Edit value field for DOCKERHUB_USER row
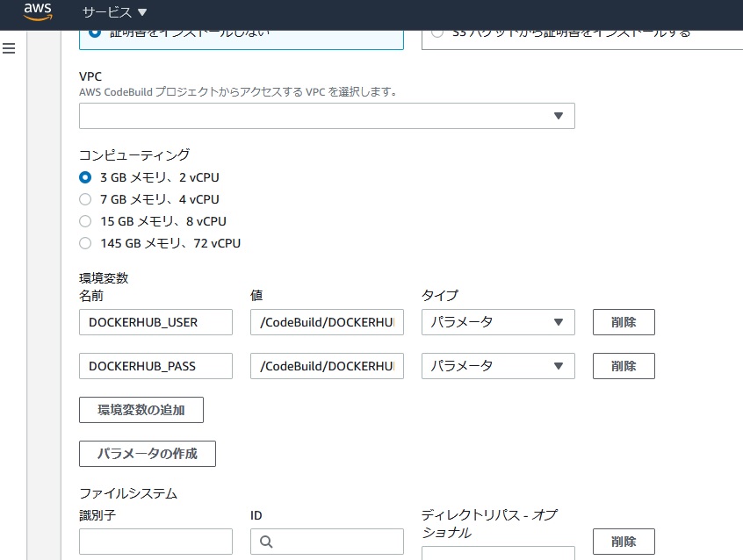Image resolution: width=743 pixels, height=560 pixels. point(327,322)
